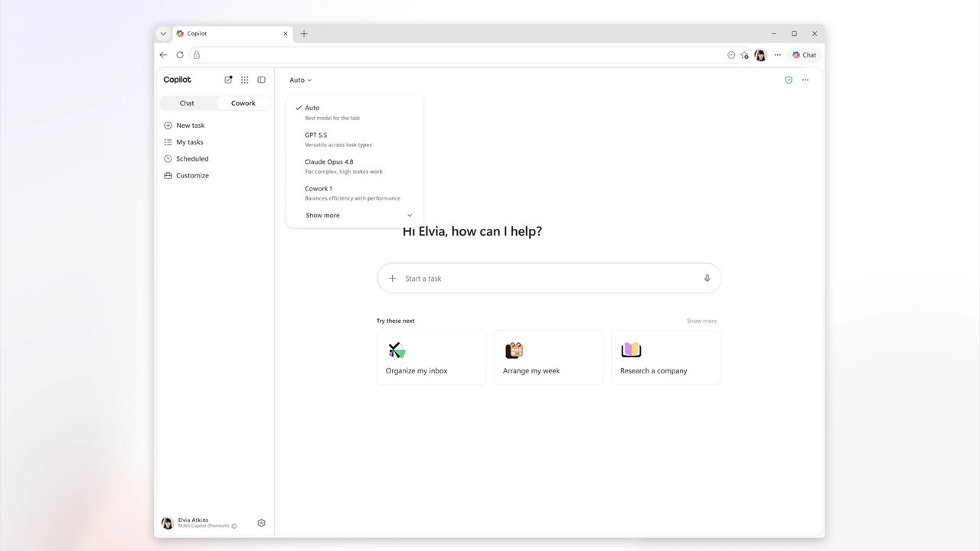Minimize the browser window
980x551 pixels.
click(x=774, y=34)
